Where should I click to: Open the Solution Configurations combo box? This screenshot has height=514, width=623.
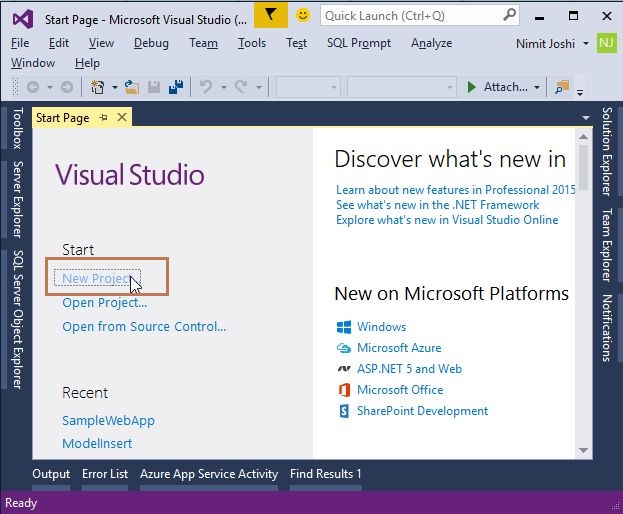[x=308, y=87]
